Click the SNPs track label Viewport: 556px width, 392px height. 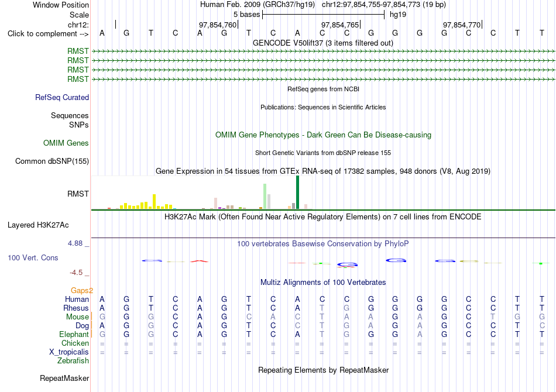pyautogui.click(x=79, y=125)
